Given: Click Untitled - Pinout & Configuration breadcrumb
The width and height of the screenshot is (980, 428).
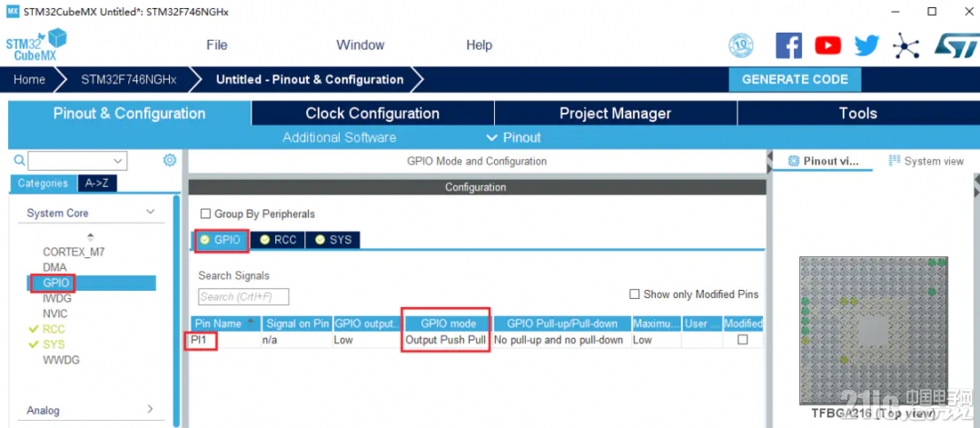Looking at the screenshot, I should coord(310,79).
